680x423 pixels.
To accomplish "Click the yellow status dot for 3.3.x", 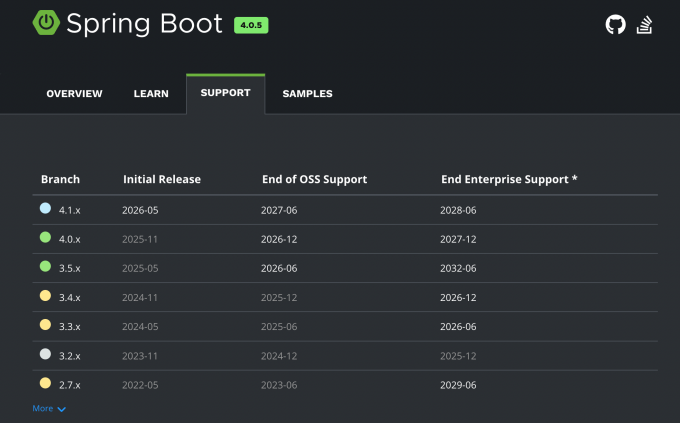I will [45, 325].
